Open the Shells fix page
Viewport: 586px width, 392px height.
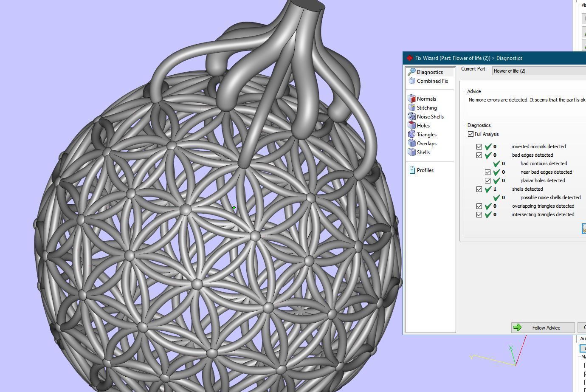click(423, 152)
